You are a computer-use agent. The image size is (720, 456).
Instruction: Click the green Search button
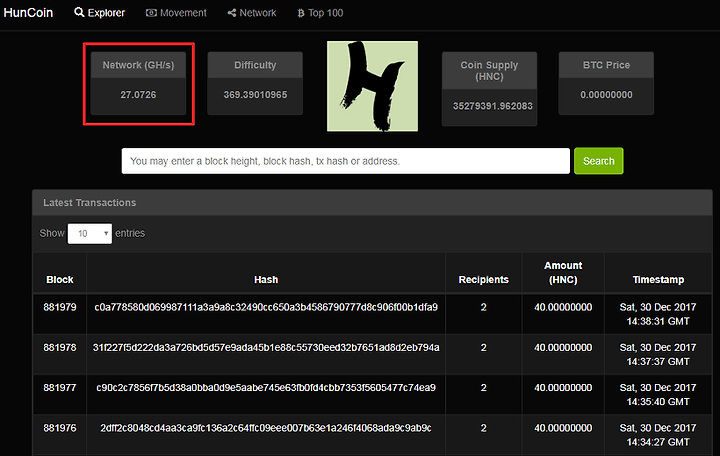(x=598, y=161)
